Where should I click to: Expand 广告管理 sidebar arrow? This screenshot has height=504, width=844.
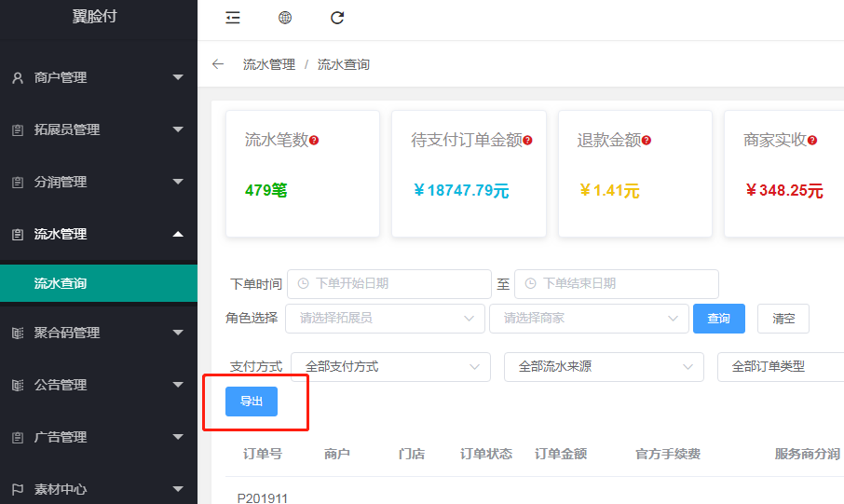[178, 437]
